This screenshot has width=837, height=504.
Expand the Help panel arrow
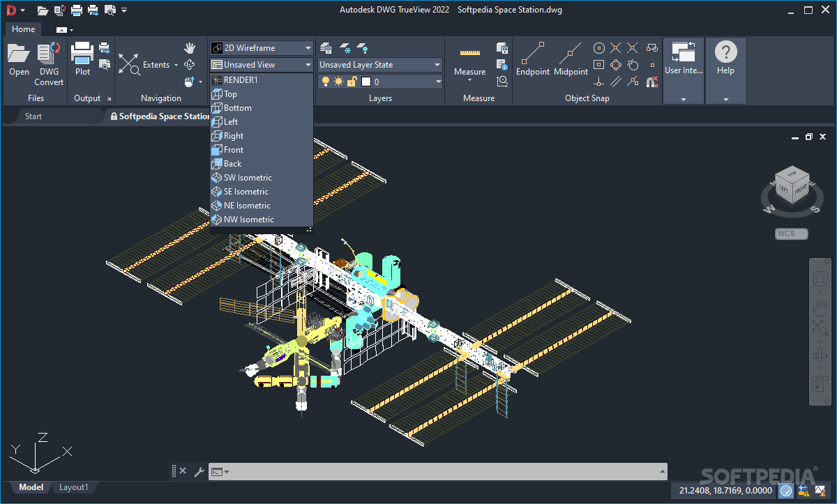(x=725, y=99)
